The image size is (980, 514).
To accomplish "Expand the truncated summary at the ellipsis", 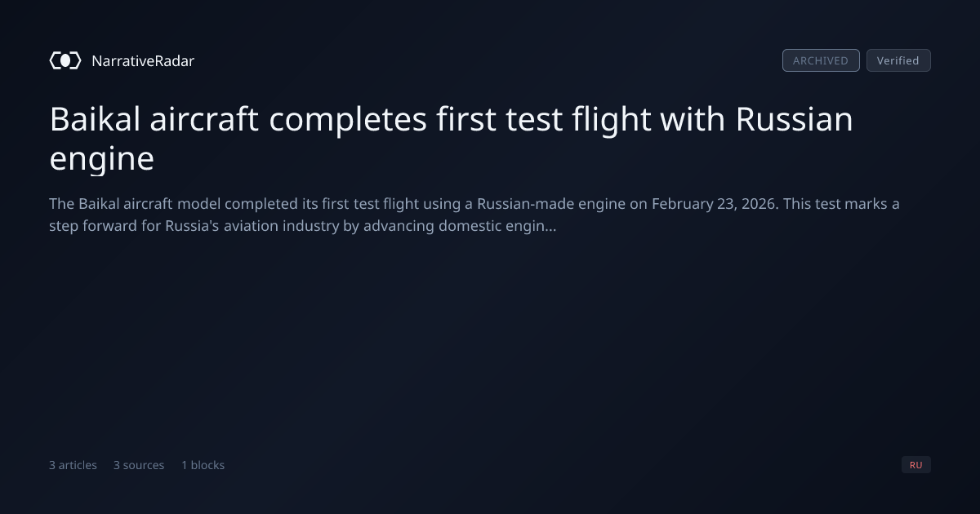I will tap(550, 226).
